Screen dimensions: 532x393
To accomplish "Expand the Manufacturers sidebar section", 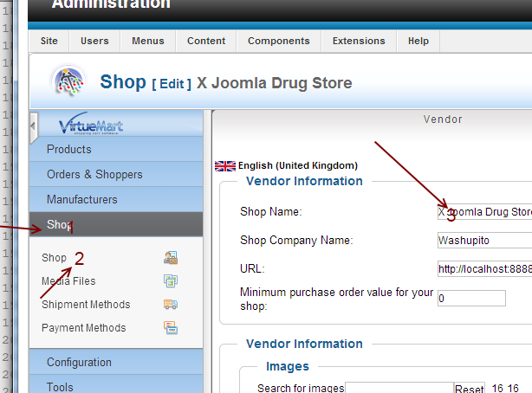I will click(116, 199).
